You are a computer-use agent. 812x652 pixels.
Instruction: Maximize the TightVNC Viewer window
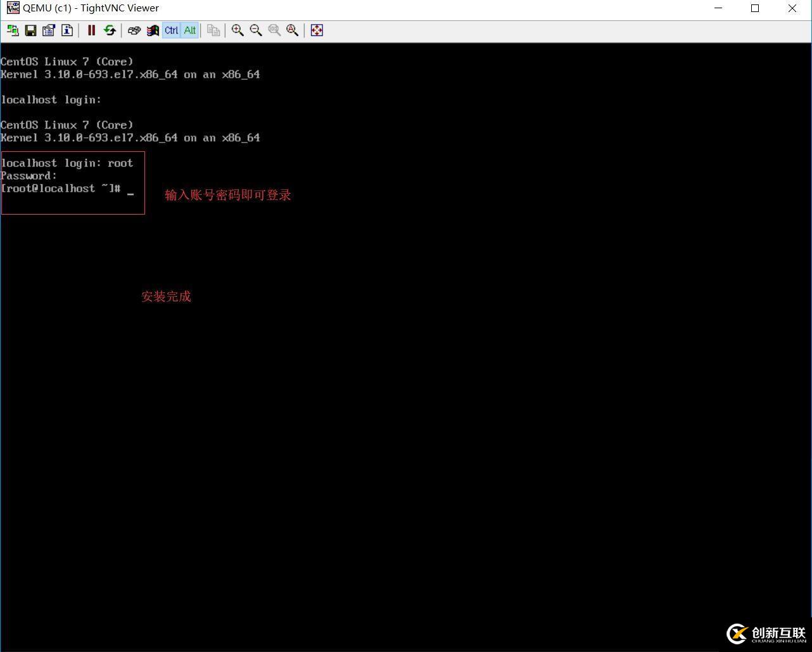tap(755, 8)
